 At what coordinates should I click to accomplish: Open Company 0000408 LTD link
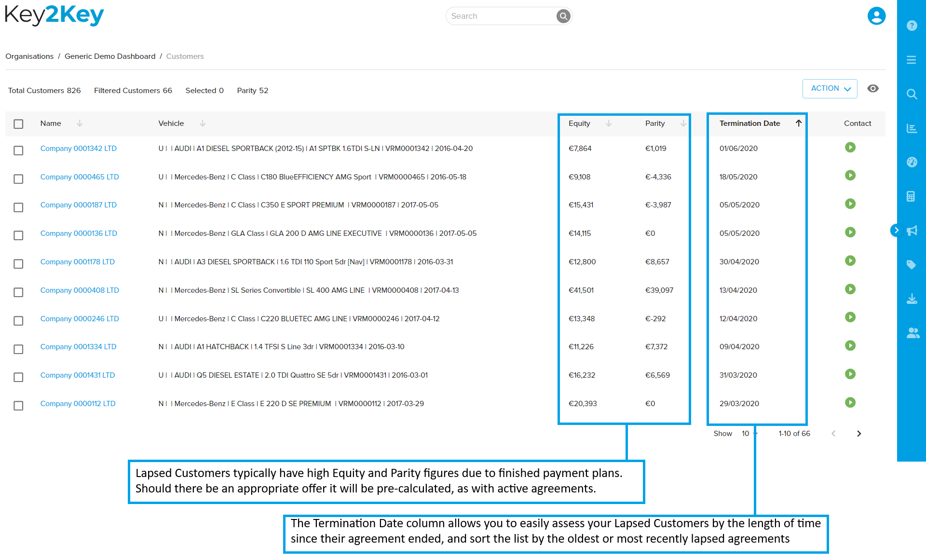coord(80,290)
